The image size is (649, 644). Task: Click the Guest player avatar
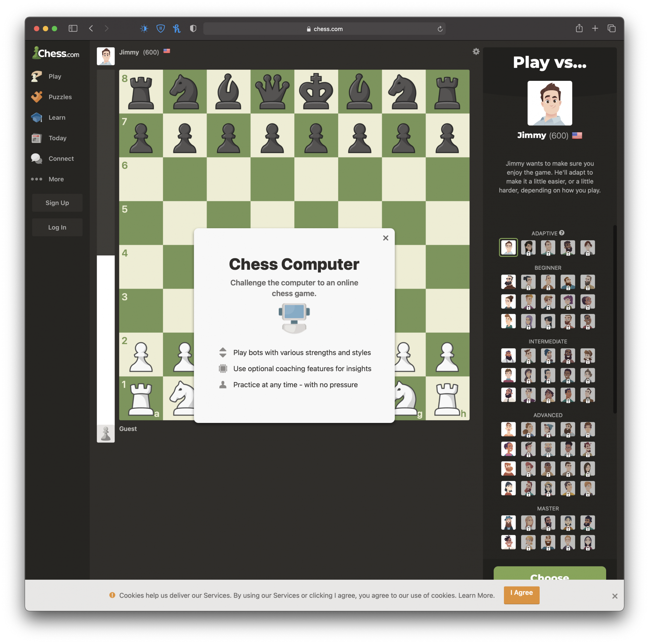105,433
